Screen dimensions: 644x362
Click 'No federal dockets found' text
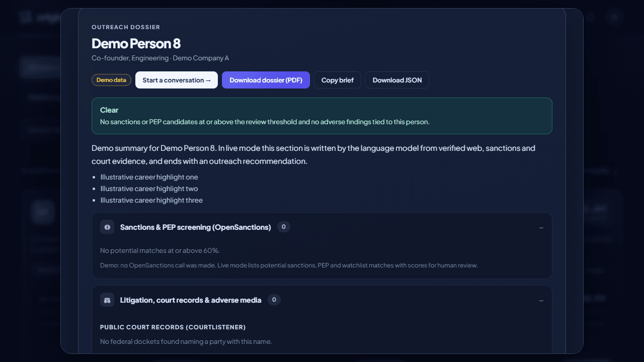point(186,341)
